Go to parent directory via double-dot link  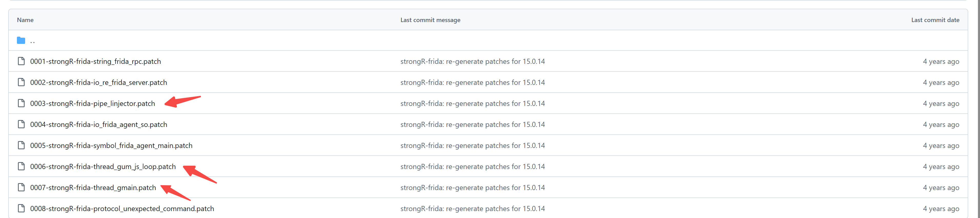(x=32, y=41)
